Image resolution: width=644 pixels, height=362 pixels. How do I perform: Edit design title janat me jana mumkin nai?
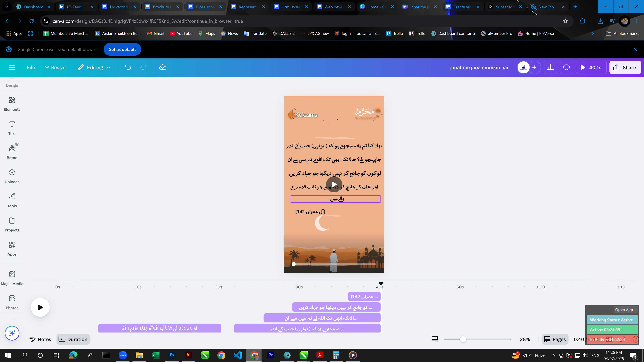479,67
